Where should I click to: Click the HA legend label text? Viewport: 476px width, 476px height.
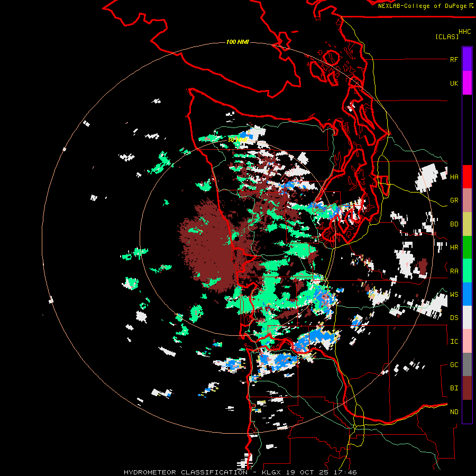point(454,177)
